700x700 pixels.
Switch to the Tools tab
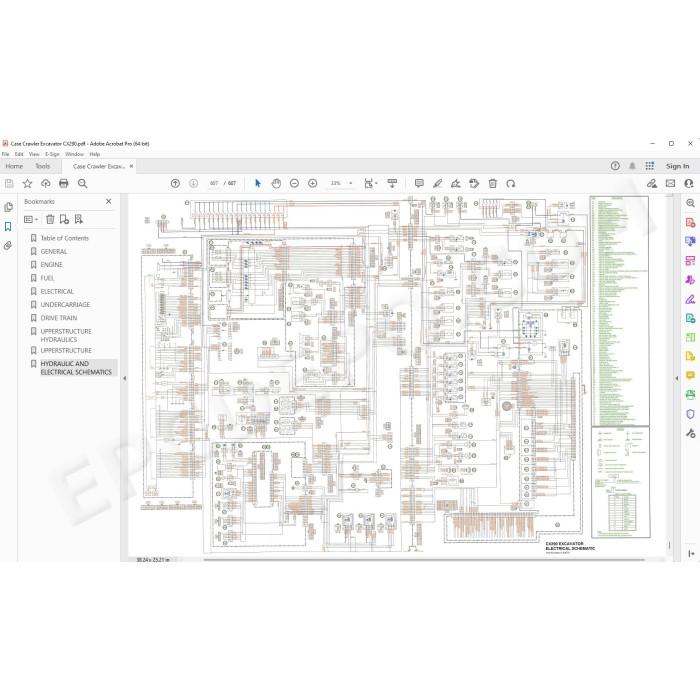43,166
